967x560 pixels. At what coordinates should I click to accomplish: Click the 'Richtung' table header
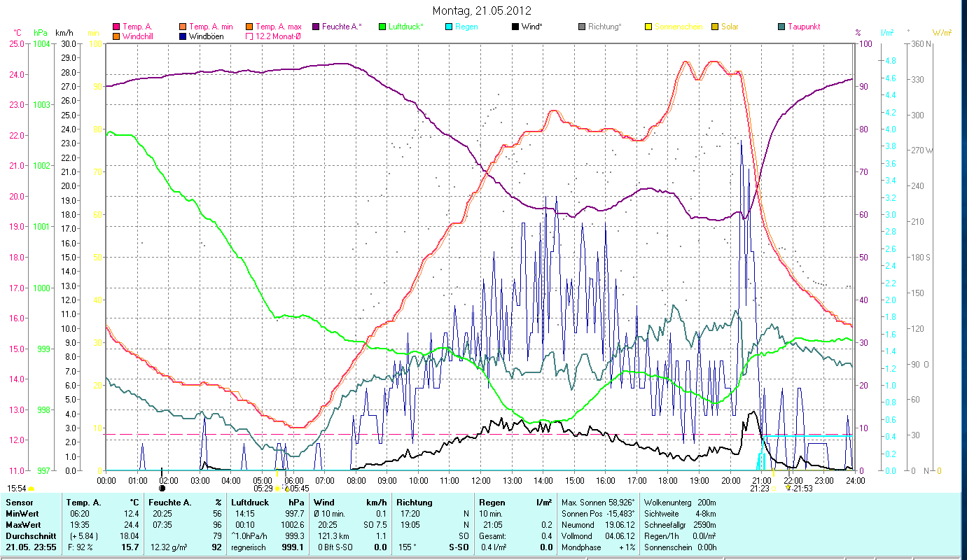pos(415,503)
